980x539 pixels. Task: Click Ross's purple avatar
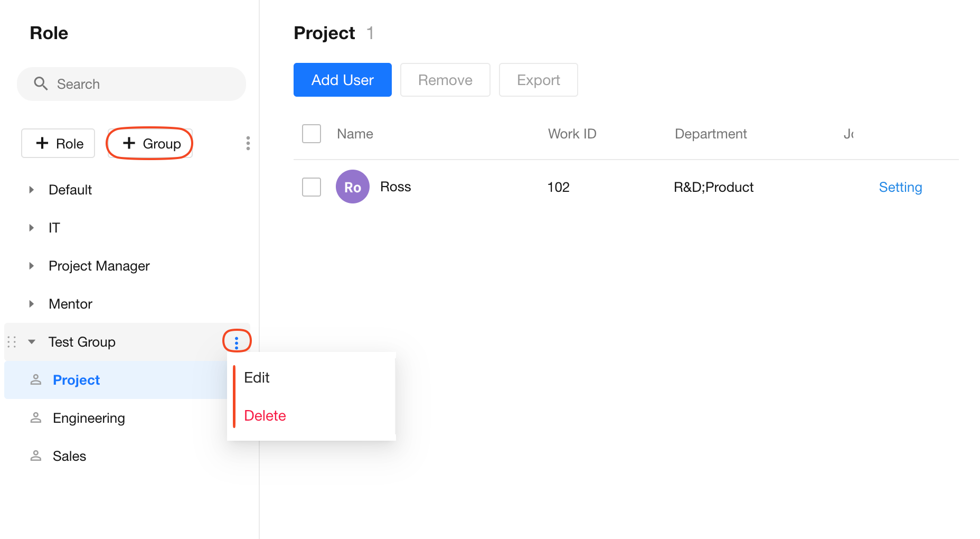(x=352, y=187)
